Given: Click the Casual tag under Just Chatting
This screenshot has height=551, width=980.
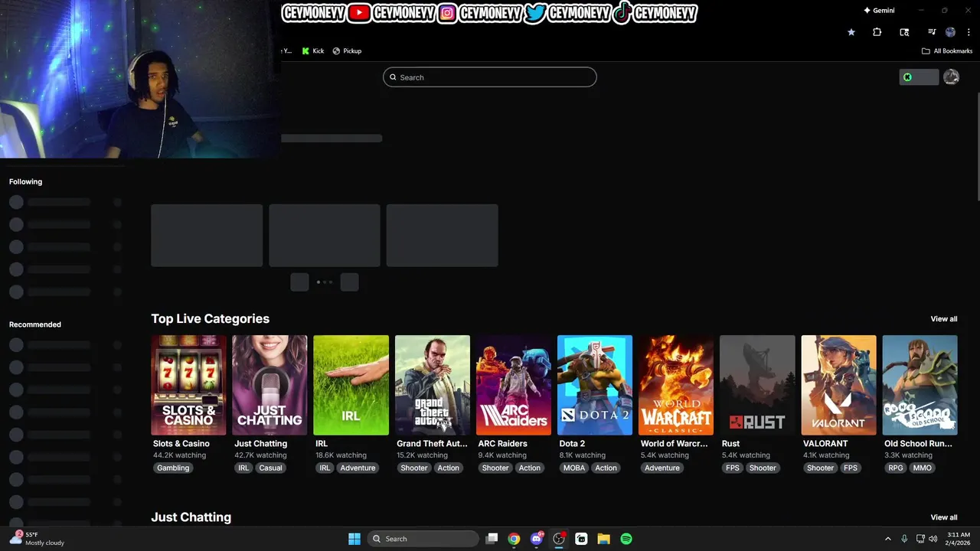Looking at the screenshot, I should [x=270, y=468].
